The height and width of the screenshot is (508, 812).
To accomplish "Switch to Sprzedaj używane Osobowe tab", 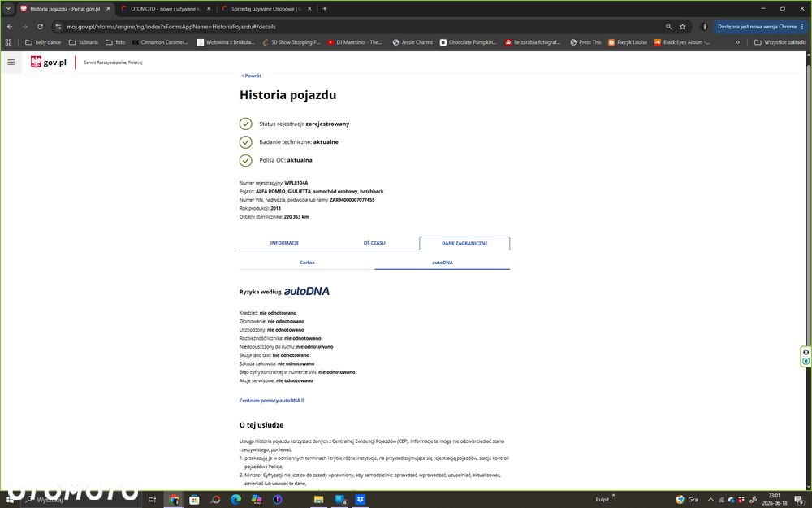I will pos(266,8).
